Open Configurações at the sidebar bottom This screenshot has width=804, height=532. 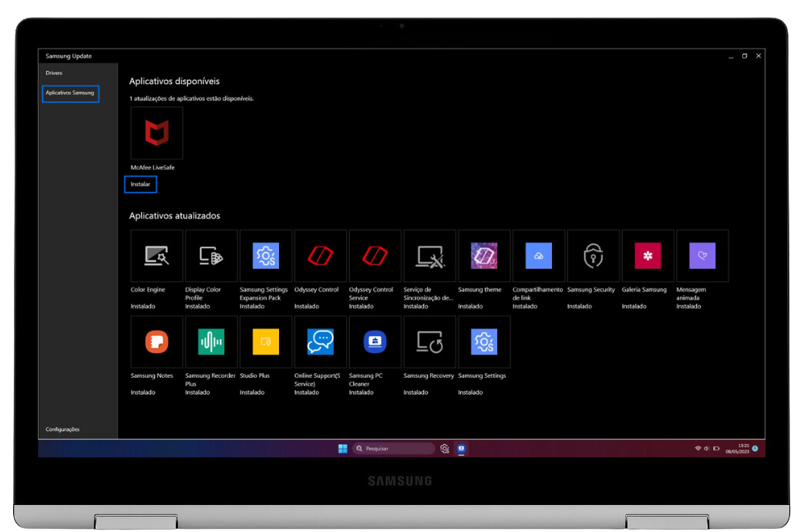click(62, 429)
